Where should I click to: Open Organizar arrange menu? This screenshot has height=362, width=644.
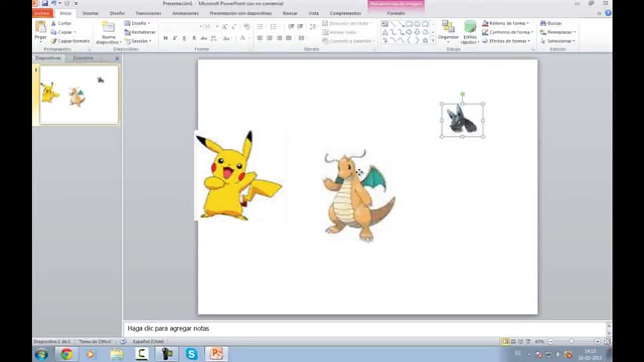tap(448, 32)
